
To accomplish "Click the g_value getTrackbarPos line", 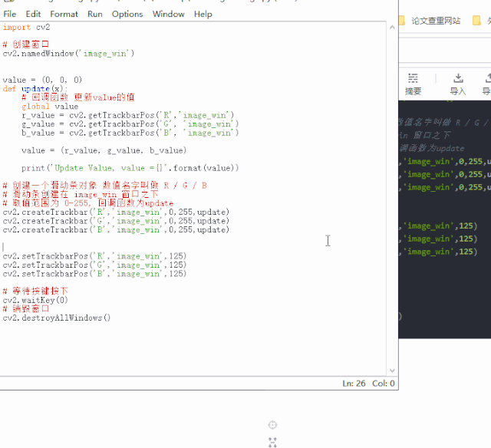I will point(130,124).
